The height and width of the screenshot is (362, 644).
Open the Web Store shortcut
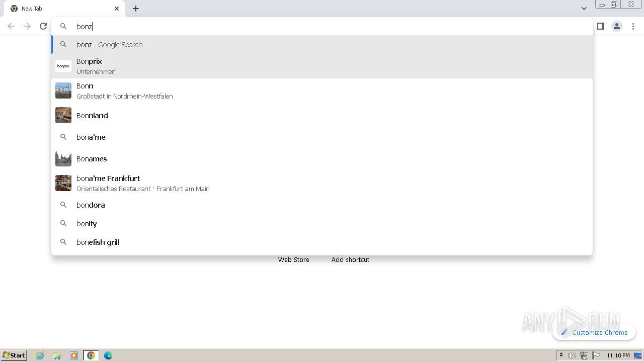tap(294, 259)
